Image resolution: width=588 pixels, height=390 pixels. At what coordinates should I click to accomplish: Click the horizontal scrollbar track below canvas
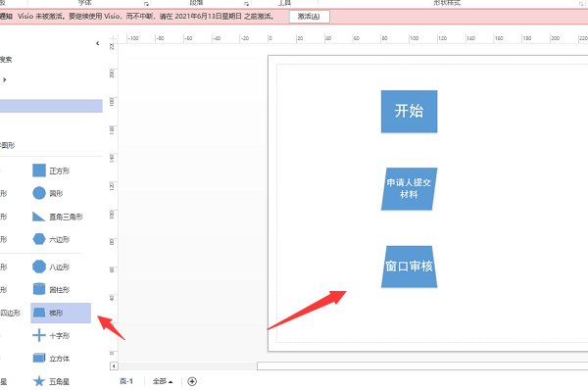coord(422,366)
